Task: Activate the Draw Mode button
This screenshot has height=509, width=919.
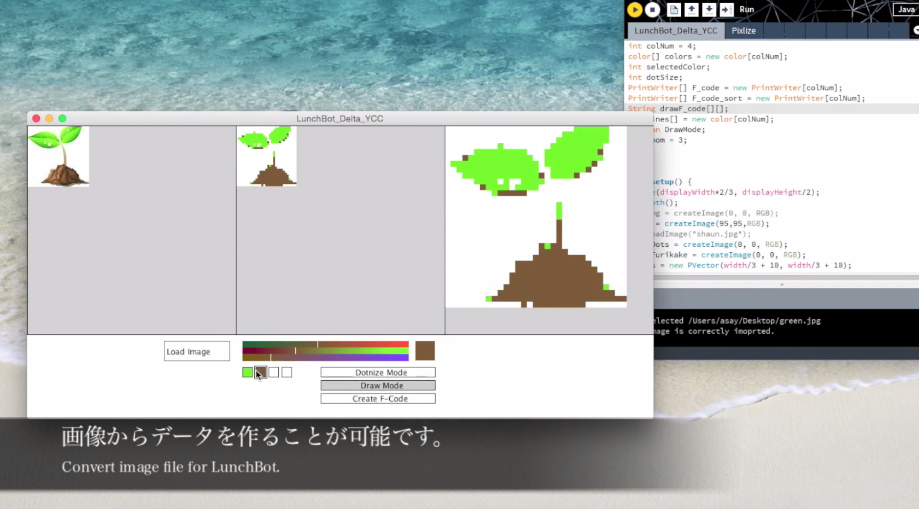Action: [378, 385]
